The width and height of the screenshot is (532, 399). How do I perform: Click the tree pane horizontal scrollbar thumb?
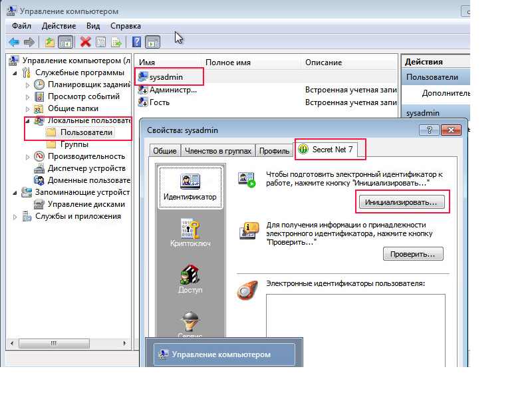(x=55, y=343)
